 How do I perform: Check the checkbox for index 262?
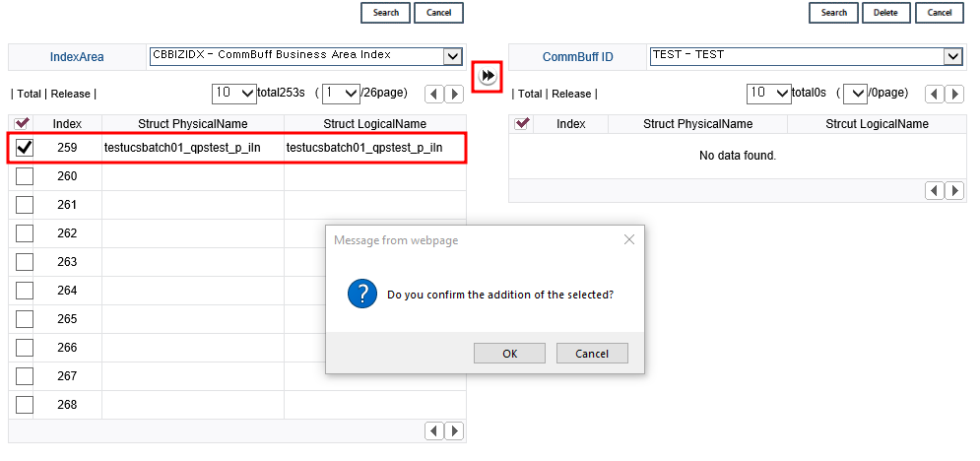(25, 233)
